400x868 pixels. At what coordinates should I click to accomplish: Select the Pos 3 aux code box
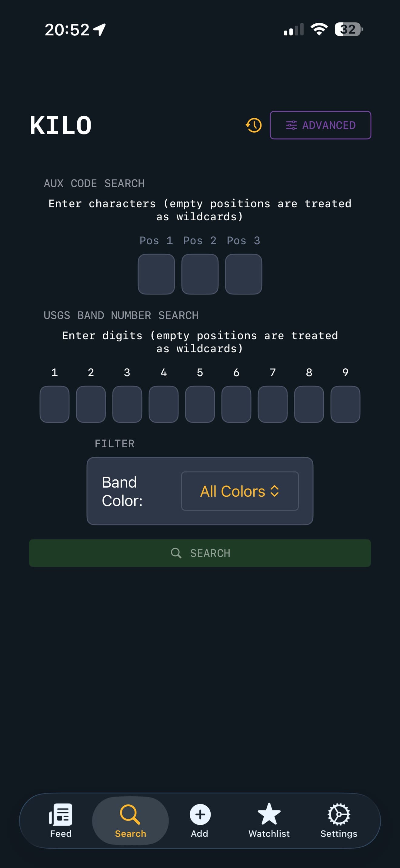click(x=243, y=274)
